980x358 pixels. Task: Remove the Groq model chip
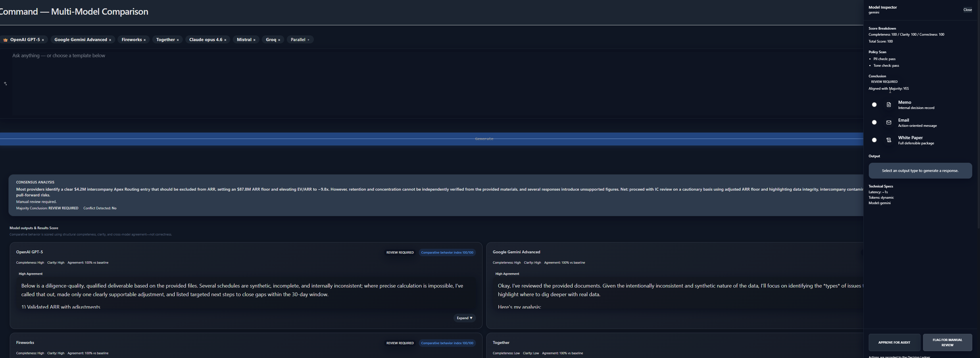point(279,40)
